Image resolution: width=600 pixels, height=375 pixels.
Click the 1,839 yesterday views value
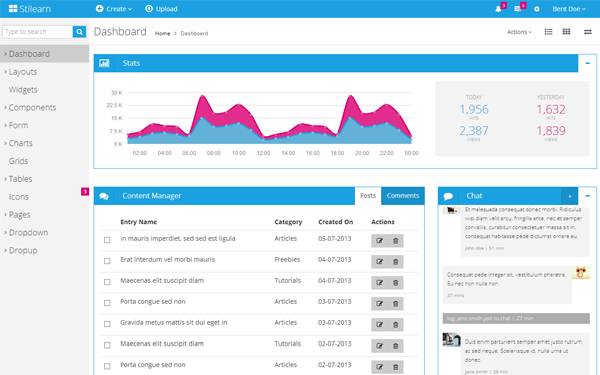coord(551,131)
